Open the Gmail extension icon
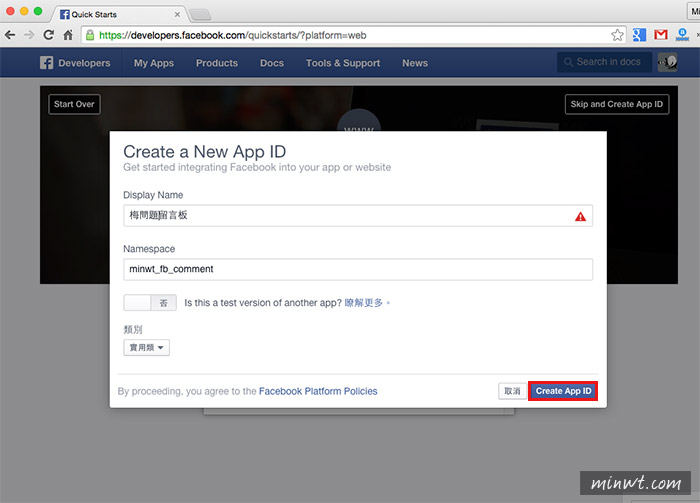 (x=661, y=35)
